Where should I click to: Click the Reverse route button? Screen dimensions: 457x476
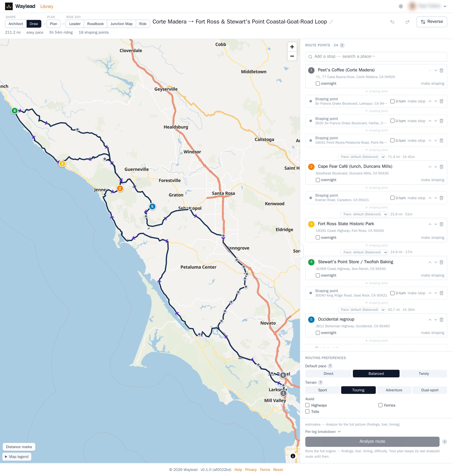click(432, 22)
